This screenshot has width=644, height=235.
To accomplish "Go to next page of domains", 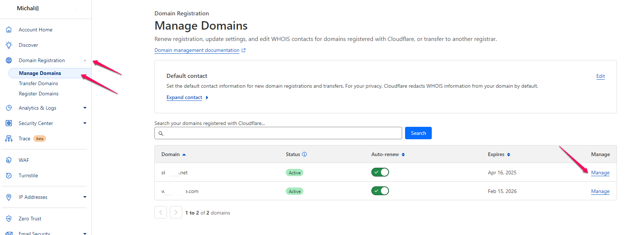I will click(x=176, y=212).
